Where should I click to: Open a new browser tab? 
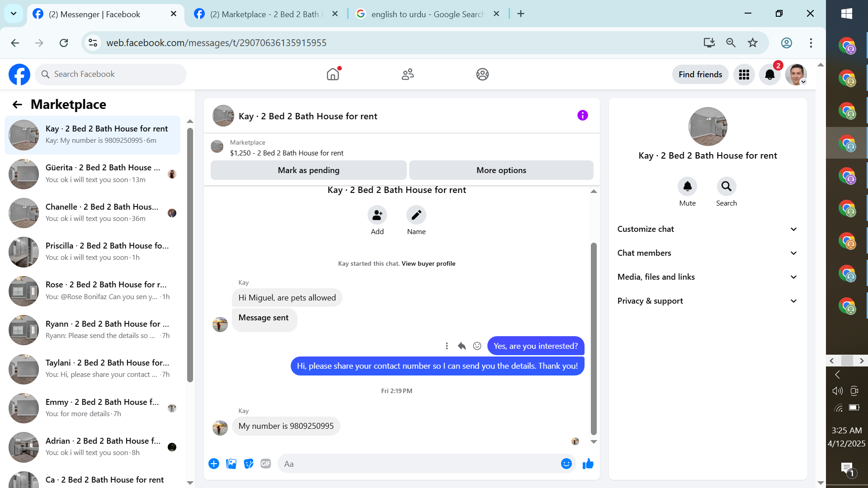pyautogui.click(x=521, y=14)
